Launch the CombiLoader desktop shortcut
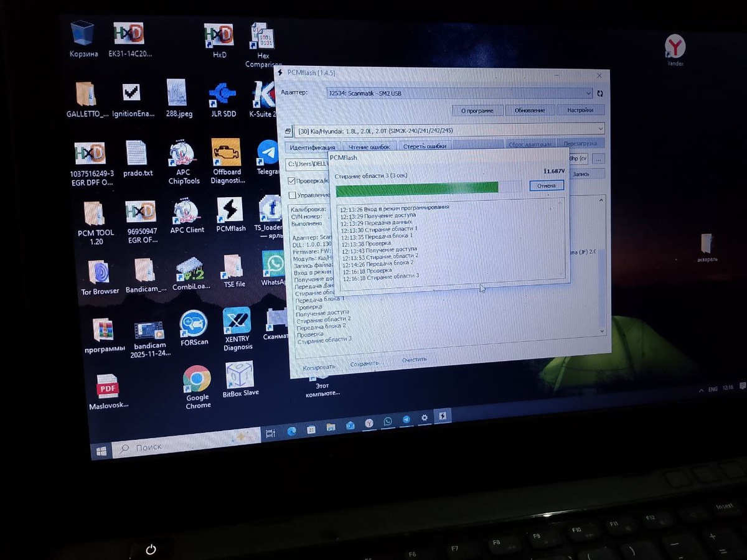Image resolution: width=747 pixels, height=560 pixels. pyautogui.click(x=189, y=273)
